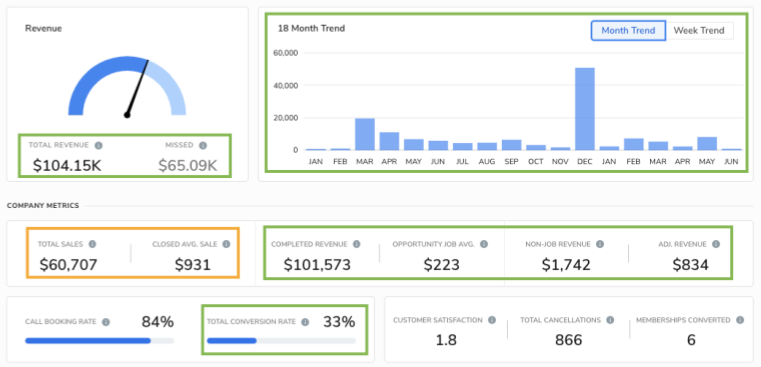
Task: Click the 1.8 customer satisfaction score
Action: [x=446, y=340]
